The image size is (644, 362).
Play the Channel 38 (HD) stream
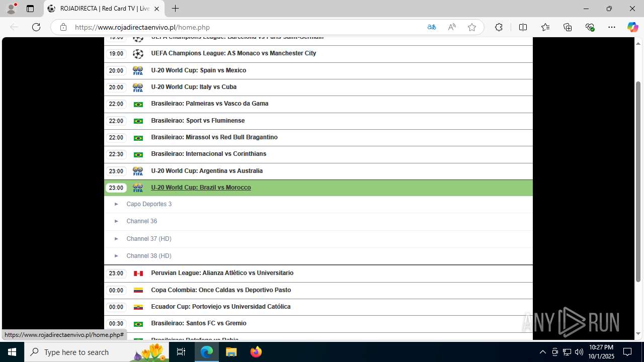pyautogui.click(x=149, y=256)
